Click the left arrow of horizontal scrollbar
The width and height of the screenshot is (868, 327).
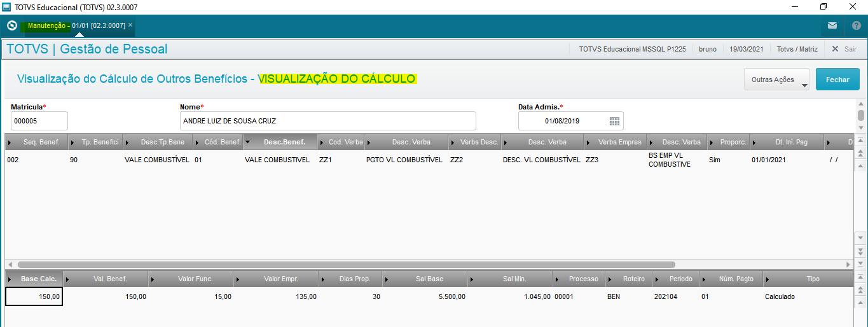pyautogui.click(x=10, y=264)
